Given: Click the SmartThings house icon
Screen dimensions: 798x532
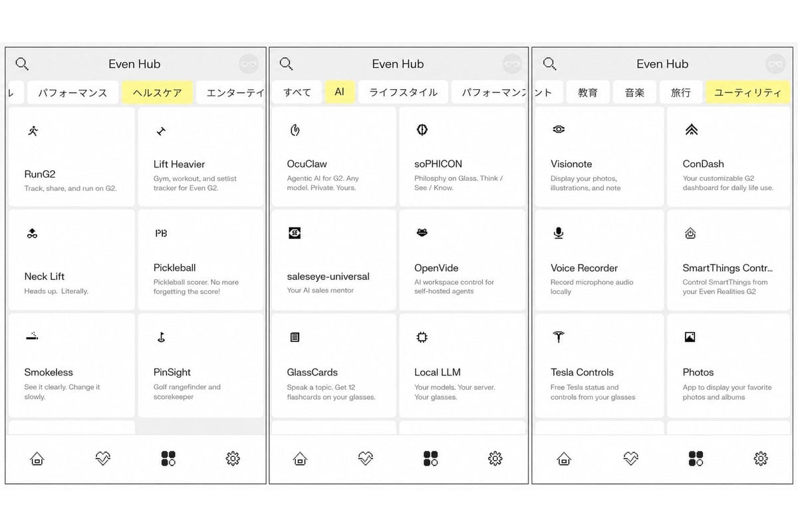Looking at the screenshot, I should [x=690, y=233].
